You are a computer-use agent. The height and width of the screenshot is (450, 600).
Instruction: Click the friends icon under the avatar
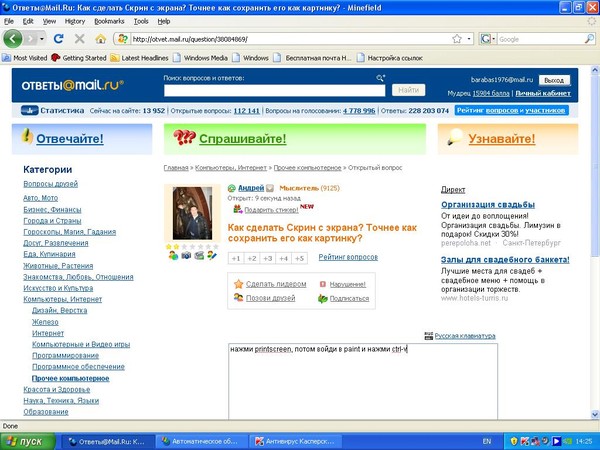pyautogui.click(x=173, y=255)
